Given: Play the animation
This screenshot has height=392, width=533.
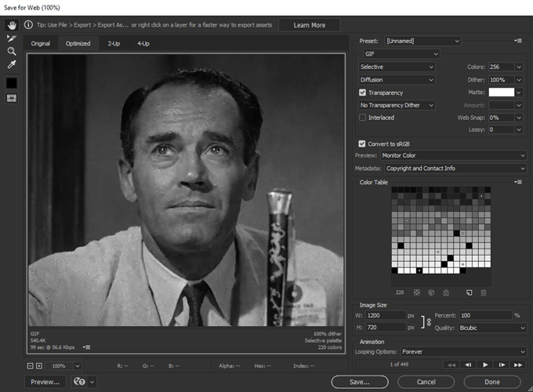Looking at the screenshot, I should (x=485, y=365).
